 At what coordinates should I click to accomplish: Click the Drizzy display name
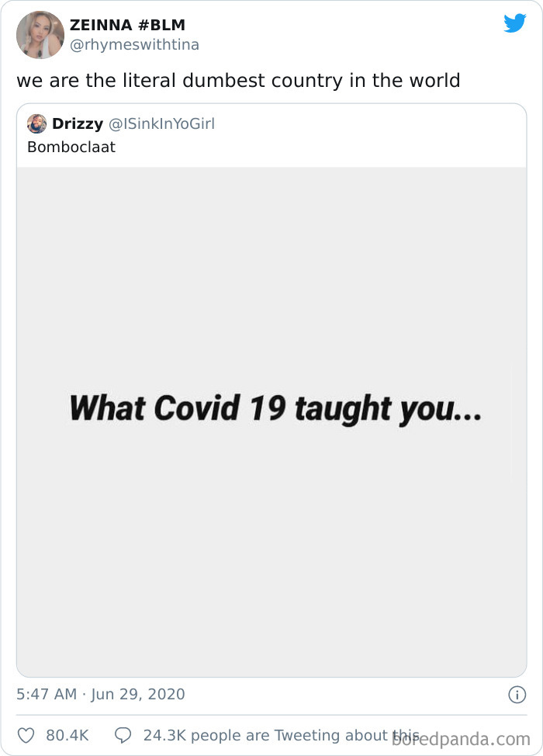78,123
